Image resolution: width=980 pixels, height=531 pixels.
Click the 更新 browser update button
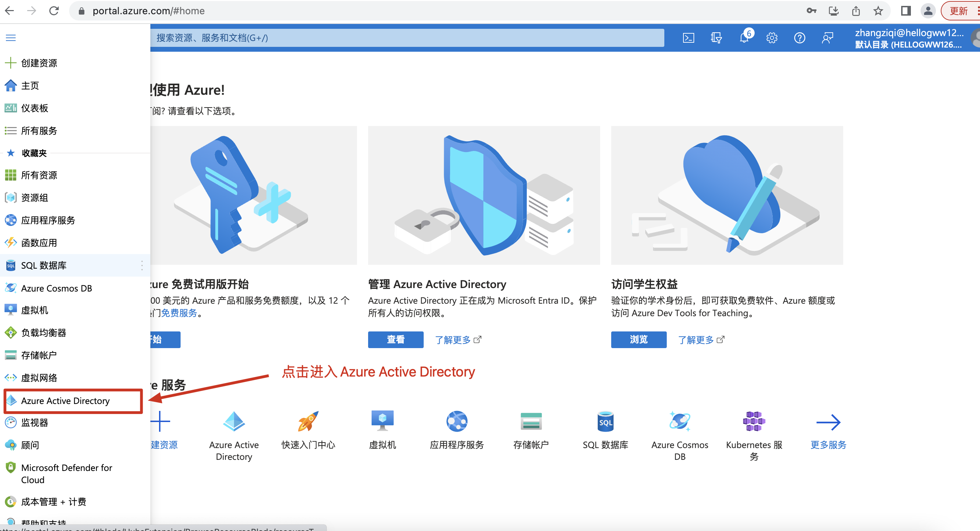pos(960,11)
